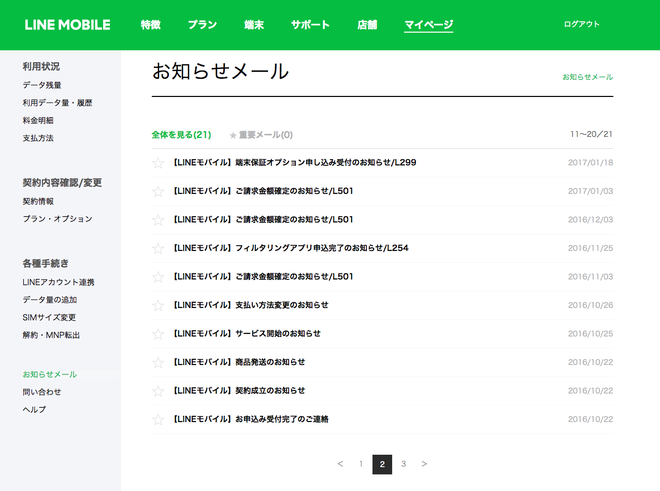The width and height of the screenshot is (660, 491).
Task: Open the プラン menu
Action: coord(202,25)
